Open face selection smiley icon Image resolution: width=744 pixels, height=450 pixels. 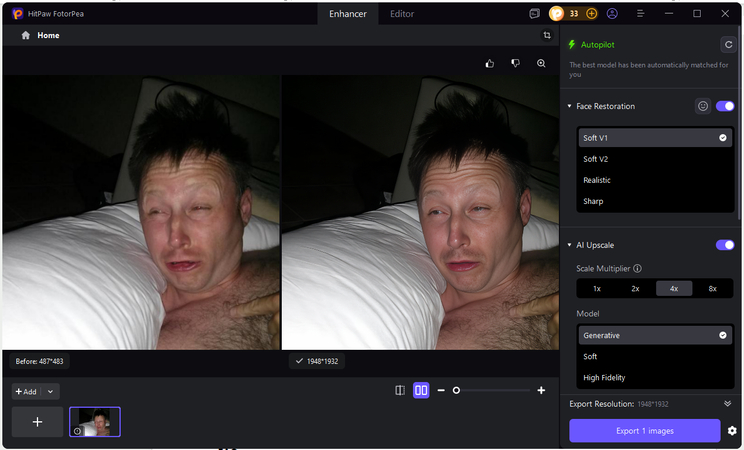click(703, 106)
